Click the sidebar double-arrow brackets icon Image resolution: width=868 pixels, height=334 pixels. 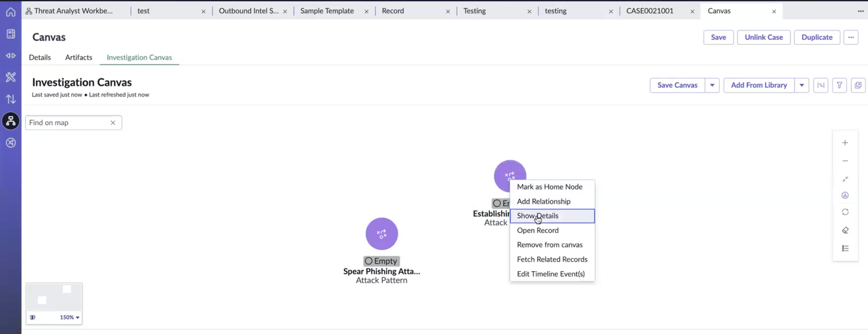pos(11,55)
